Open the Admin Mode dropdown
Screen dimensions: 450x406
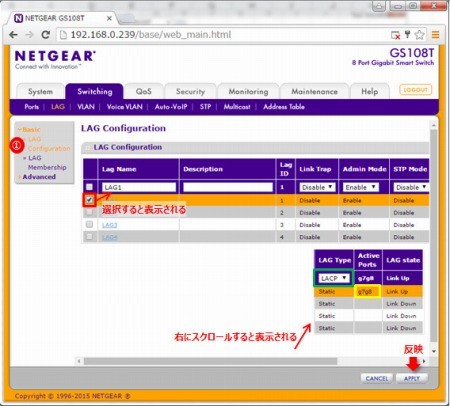pos(360,187)
